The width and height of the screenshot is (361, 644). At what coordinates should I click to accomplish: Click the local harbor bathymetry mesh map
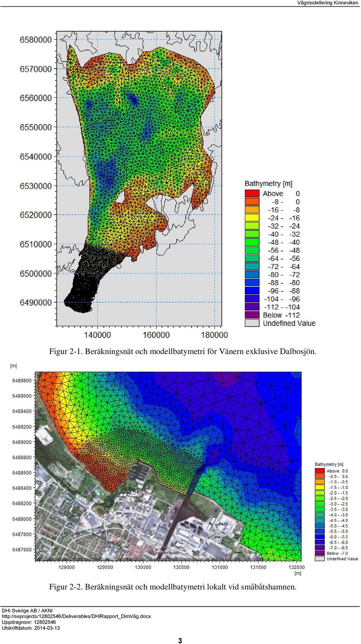pos(168,467)
